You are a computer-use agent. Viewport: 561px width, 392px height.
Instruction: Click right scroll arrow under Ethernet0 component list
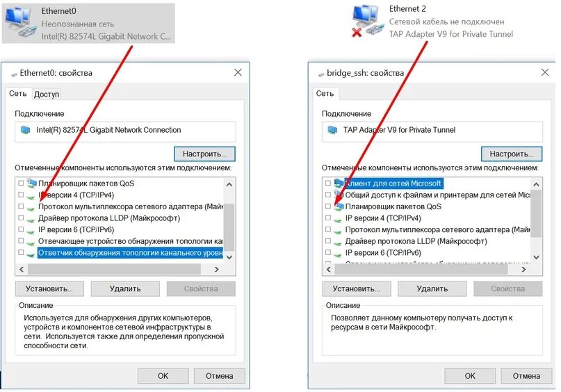click(216, 269)
